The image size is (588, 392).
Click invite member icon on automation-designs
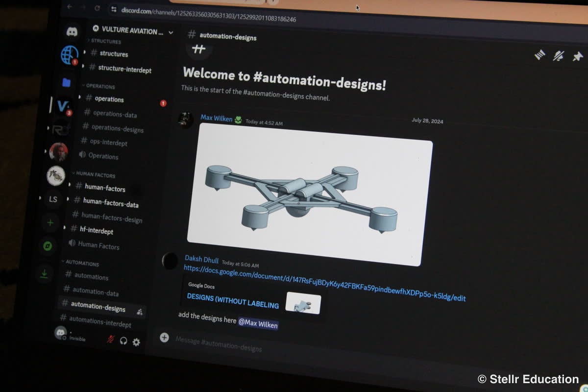tap(139, 312)
